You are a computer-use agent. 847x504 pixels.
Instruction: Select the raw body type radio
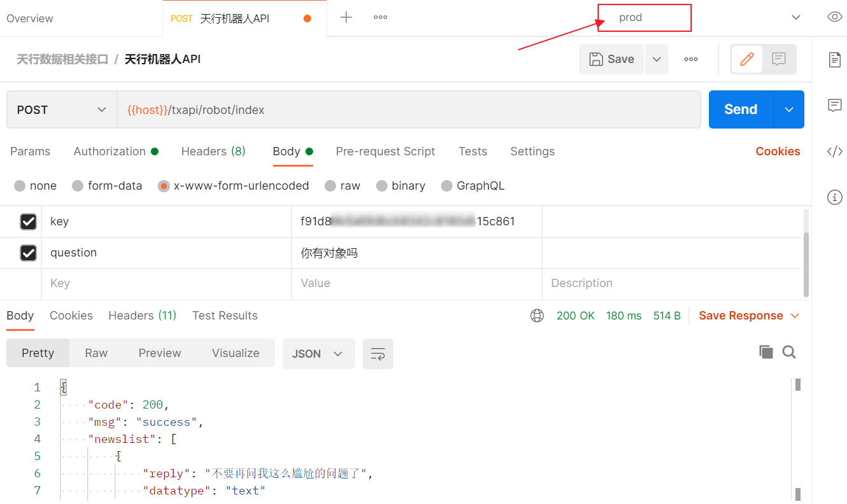pos(330,186)
